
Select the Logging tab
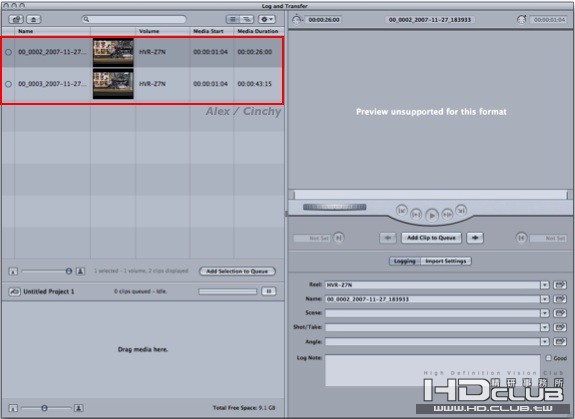pyautogui.click(x=404, y=261)
